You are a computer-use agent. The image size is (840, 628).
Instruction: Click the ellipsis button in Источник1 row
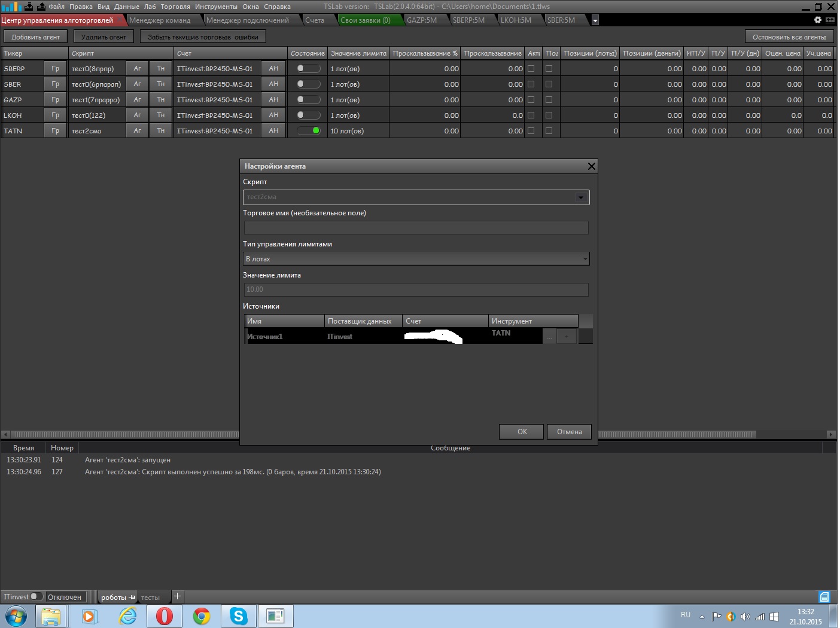(549, 337)
